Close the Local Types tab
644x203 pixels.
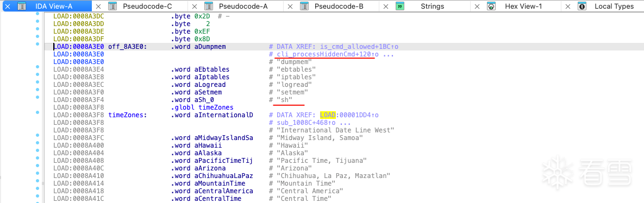click(x=567, y=7)
